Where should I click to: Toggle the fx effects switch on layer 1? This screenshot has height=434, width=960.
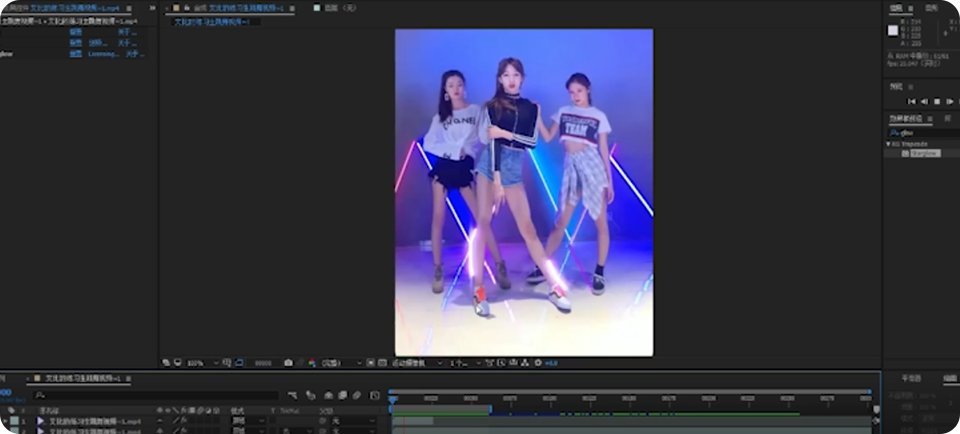pos(183,421)
